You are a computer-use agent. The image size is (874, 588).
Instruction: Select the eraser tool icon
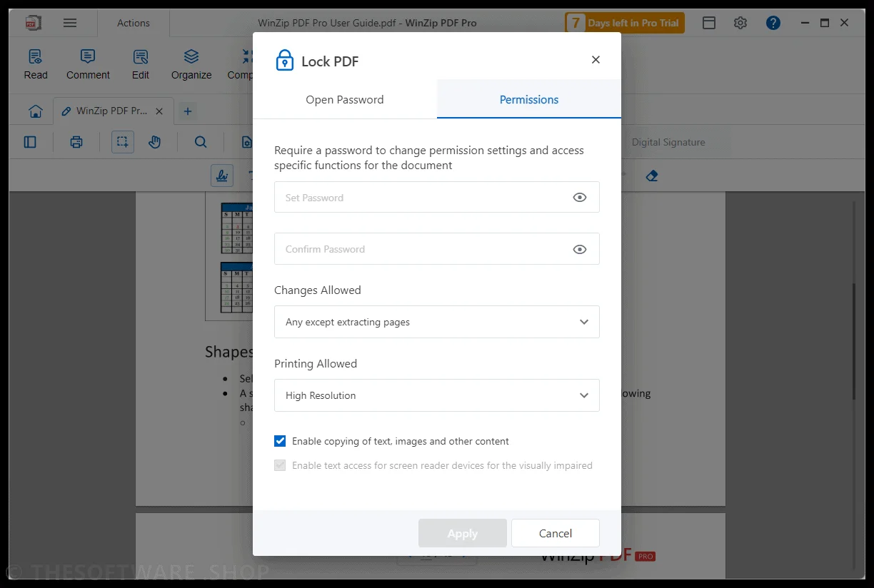(x=651, y=176)
